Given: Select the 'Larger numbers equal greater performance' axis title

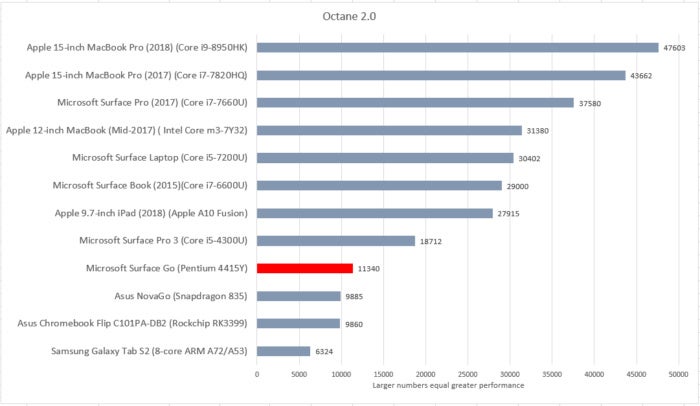Looking at the screenshot, I should 448,385.
